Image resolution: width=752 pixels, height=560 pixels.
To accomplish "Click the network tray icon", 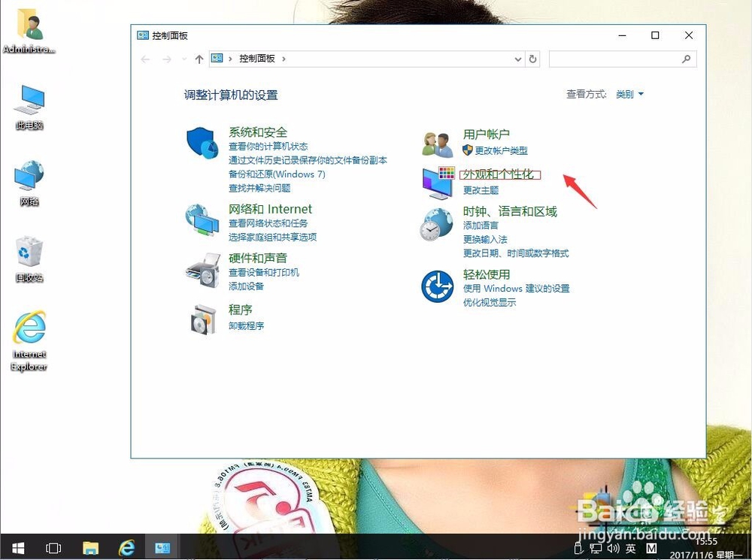I will [596, 548].
